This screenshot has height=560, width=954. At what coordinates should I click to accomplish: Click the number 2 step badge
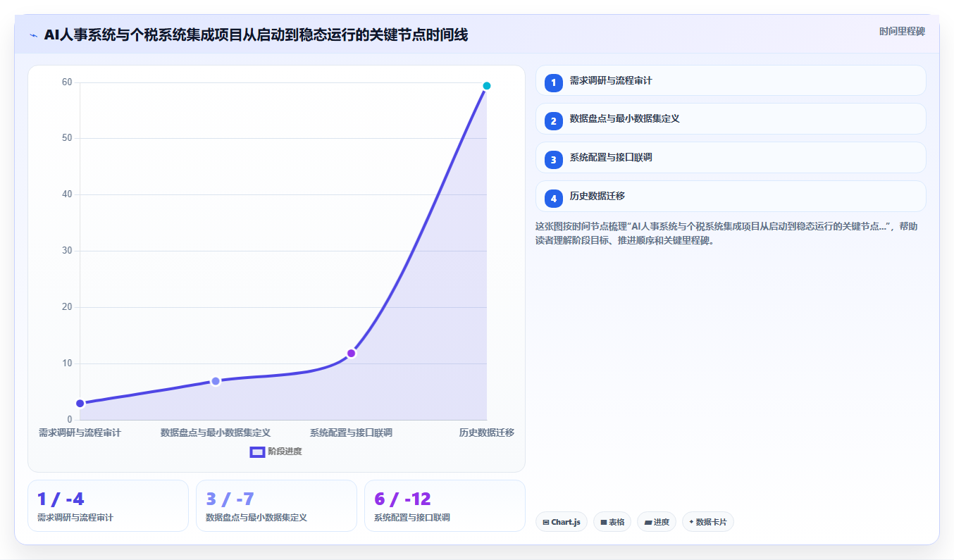pyautogui.click(x=553, y=120)
